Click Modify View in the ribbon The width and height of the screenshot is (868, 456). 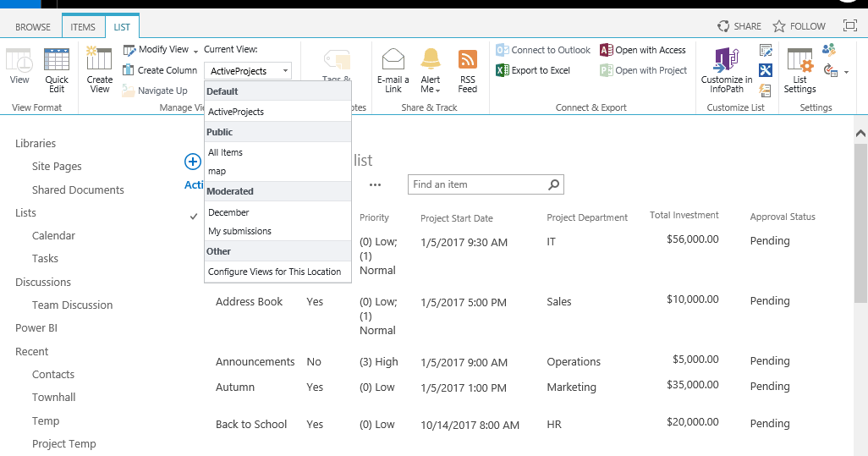[157, 50]
